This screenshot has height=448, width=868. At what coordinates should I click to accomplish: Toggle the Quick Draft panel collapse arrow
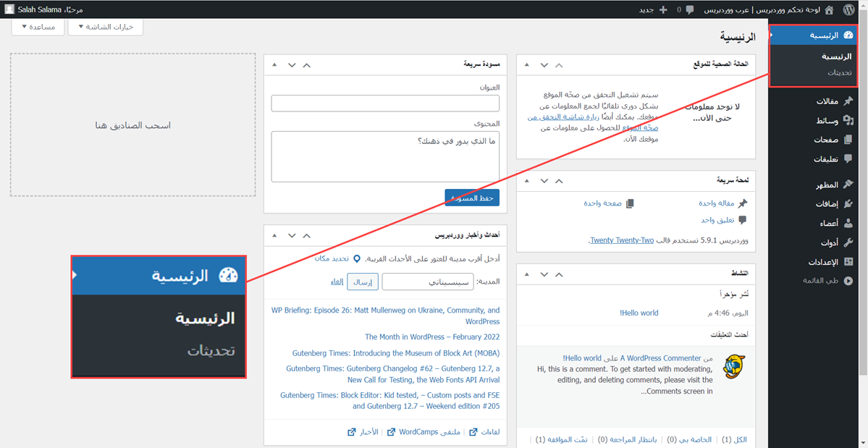[274, 64]
